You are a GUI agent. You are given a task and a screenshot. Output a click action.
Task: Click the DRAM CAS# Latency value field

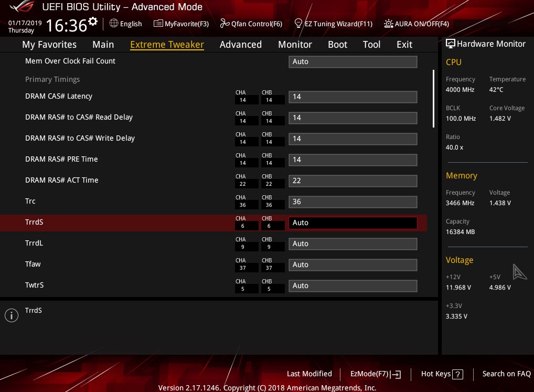tap(353, 97)
